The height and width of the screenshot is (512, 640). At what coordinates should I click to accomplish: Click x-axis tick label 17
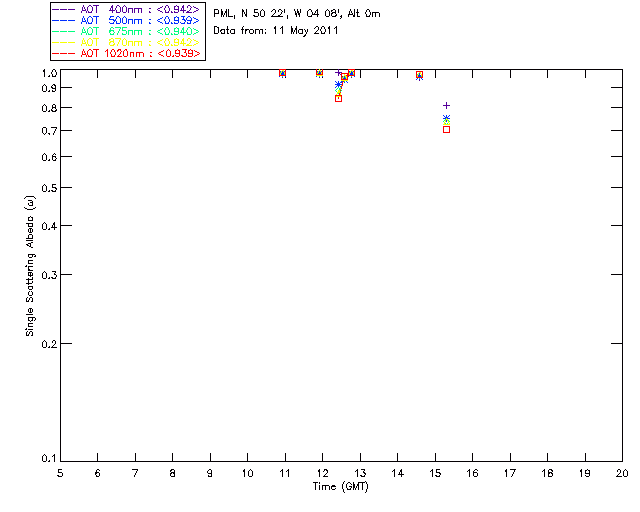[510, 473]
